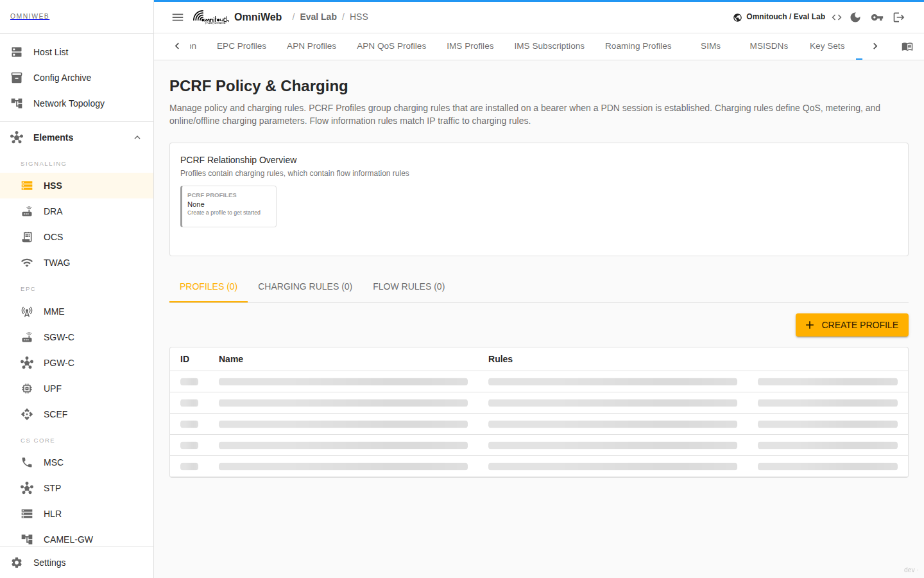Open the hamburger navigation menu
The image size is (924, 578).
tap(178, 17)
